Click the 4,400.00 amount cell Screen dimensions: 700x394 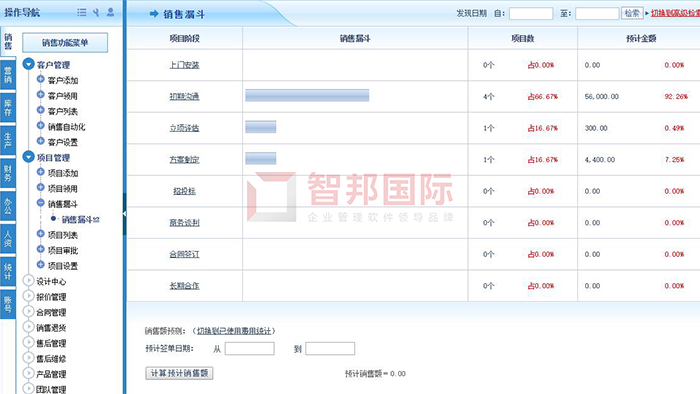point(600,160)
